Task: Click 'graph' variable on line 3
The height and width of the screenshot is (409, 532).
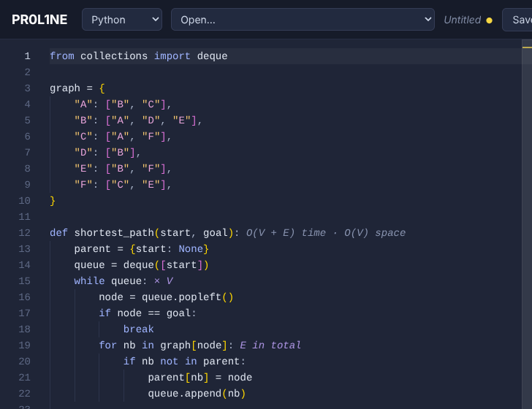Action: 65,88
